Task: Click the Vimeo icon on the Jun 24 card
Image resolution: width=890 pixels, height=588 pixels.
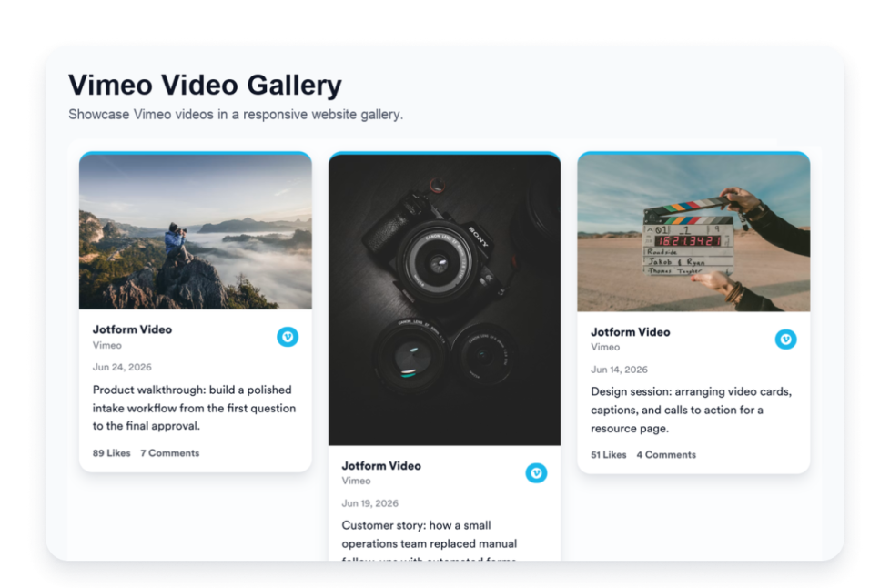Action: [x=288, y=337]
